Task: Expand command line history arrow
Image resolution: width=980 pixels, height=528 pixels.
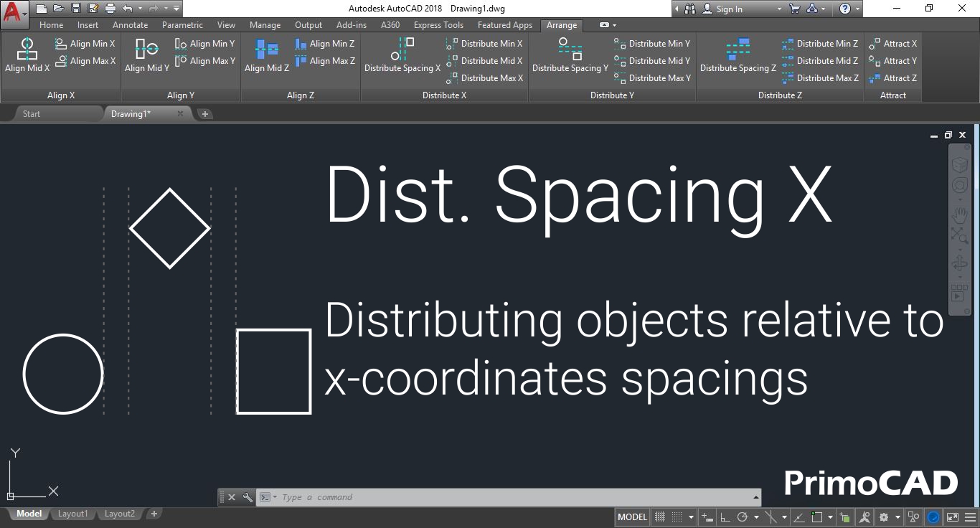Action: pos(755,497)
